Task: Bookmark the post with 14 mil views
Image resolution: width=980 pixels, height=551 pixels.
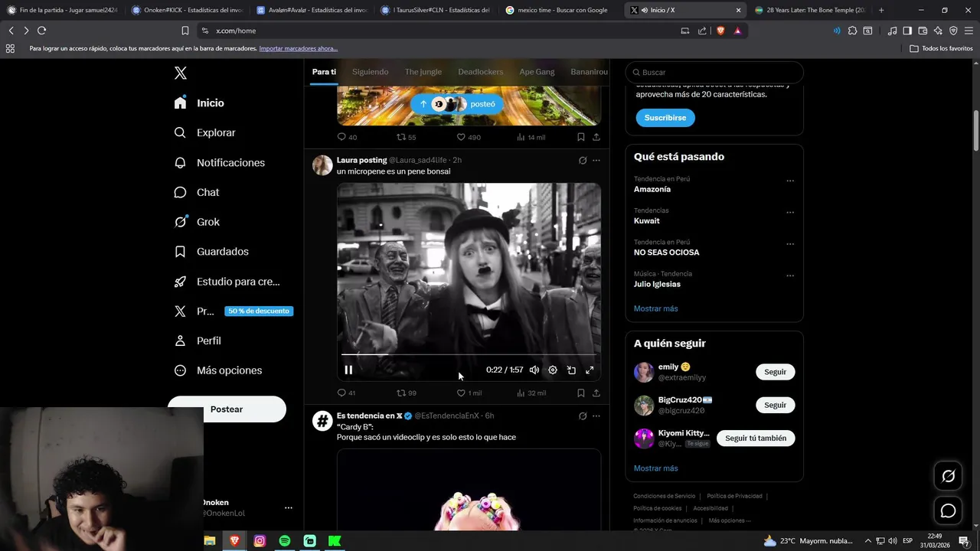Action: point(580,137)
